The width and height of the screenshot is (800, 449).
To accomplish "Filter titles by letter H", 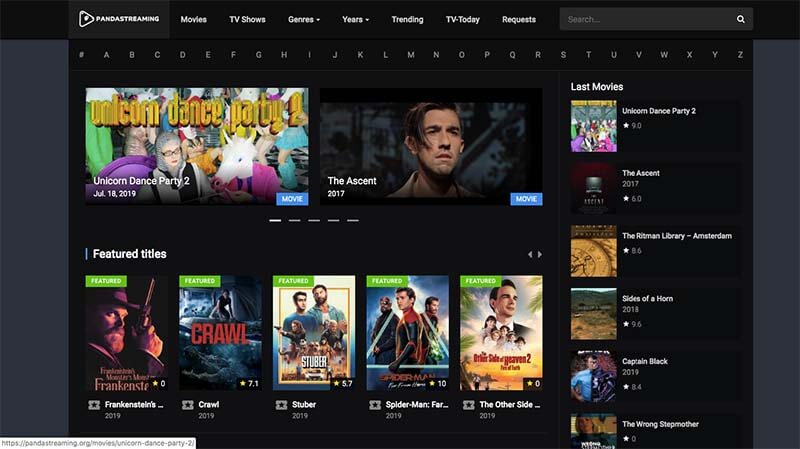I will point(284,55).
